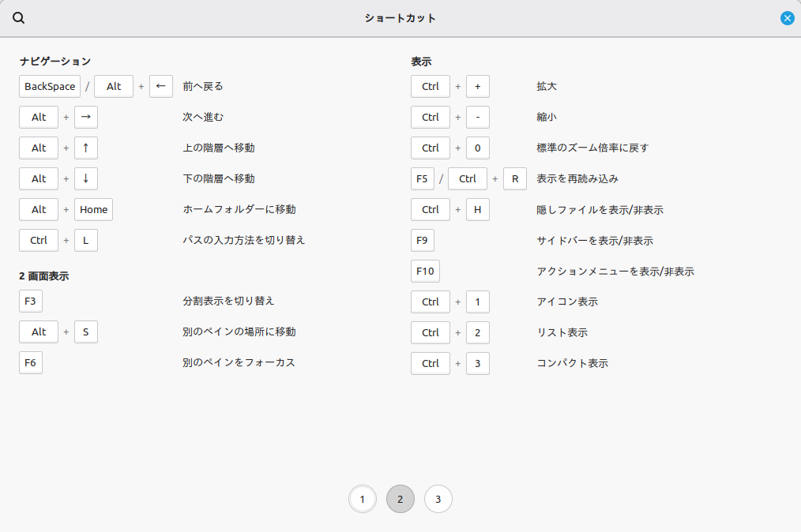Viewport: 801px width, 532px height.
Task: Click the F9 sidebar key cap
Action: click(x=423, y=240)
